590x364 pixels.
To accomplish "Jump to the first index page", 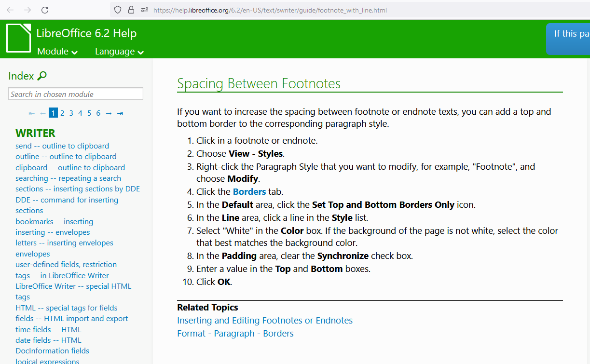I will tap(31, 113).
